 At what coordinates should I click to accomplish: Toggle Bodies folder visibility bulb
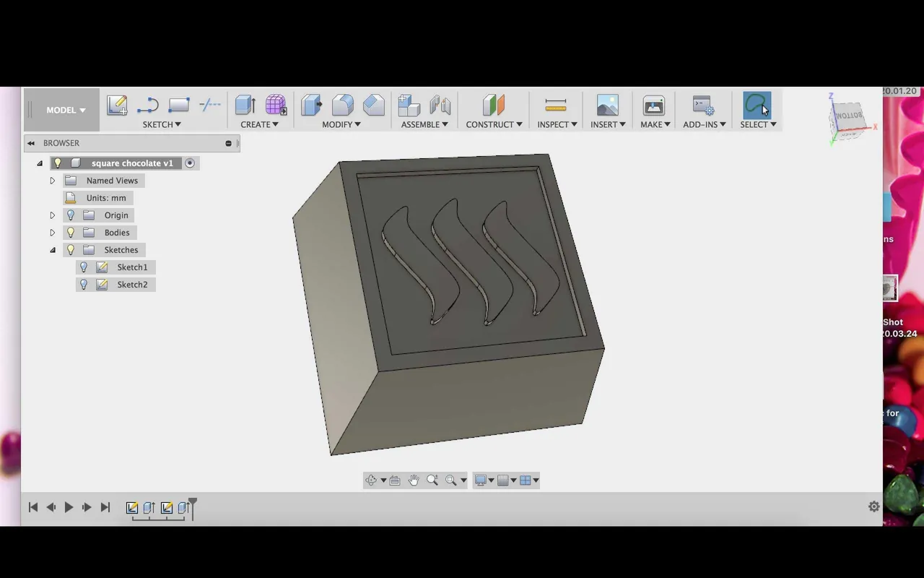[71, 233]
